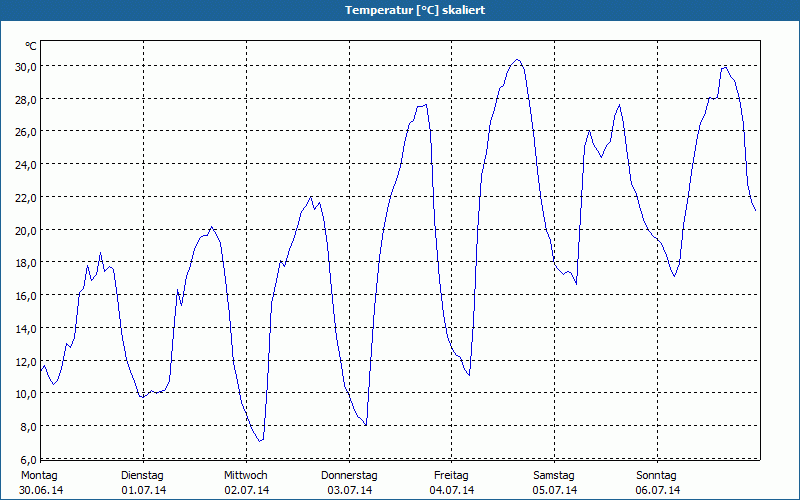800x500 pixels.
Task: Select the 26,0 axis value
Action: pyautogui.click(x=26, y=132)
